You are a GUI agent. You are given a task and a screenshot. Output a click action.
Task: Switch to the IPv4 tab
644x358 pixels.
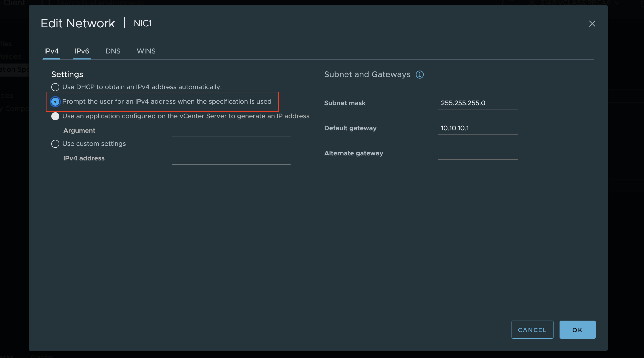point(51,51)
